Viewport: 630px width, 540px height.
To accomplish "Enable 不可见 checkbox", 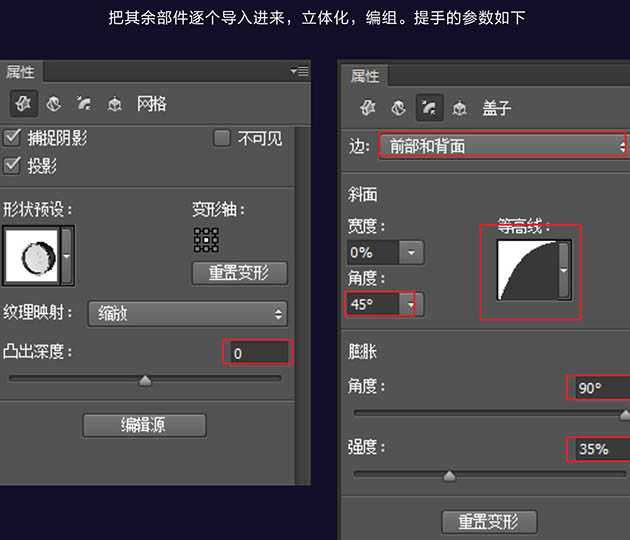I will tap(221, 138).
